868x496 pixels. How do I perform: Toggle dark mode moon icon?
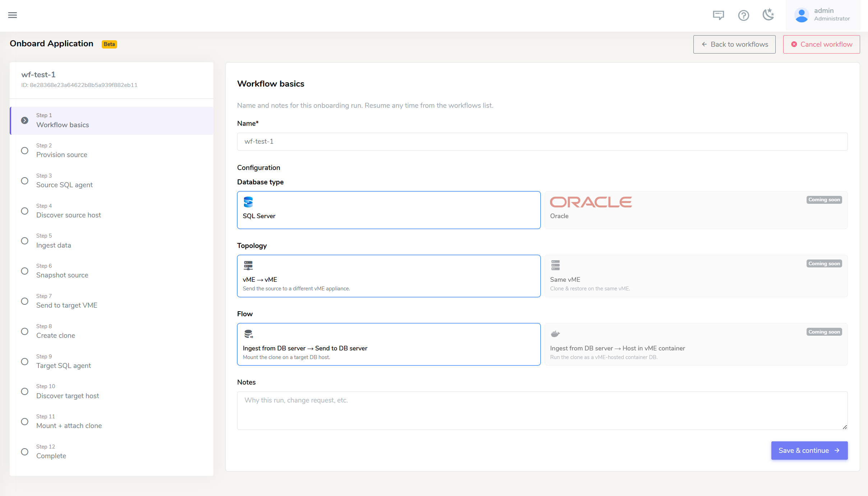click(x=768, y=15)
